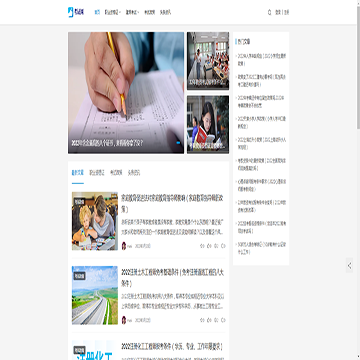Open search with the magnifier icon

click(269, 12)
